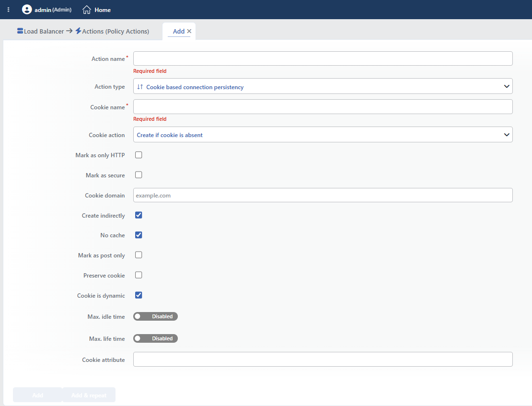Click the Preserve cookie label
Viewport: 532px width, 406px height.
point(104,276)
